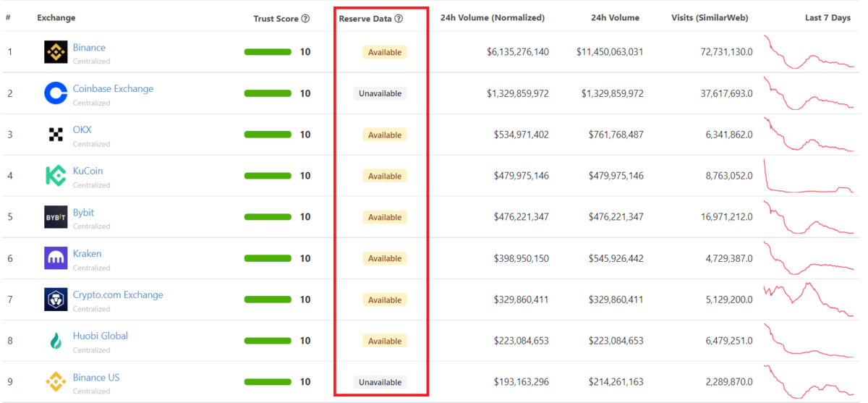The width and height of the screenshot is (868, 403).
Task: Select the $398,950,150 normalized volume cell
Action: tap(521, 258)
